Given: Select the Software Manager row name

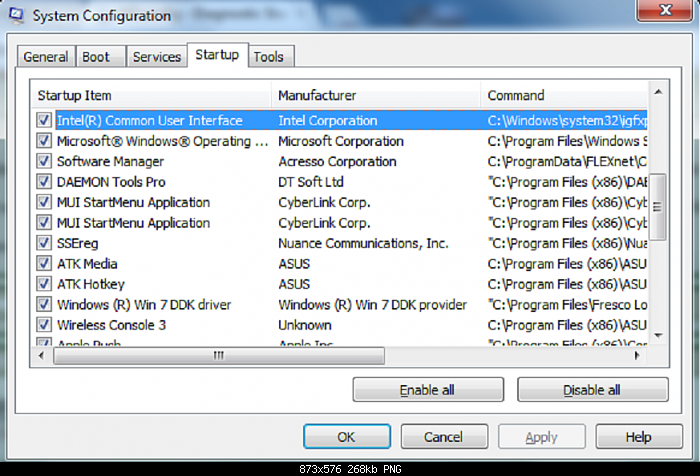Looking at the screenshot, I should pyautogui.click(x=110, y=162).
